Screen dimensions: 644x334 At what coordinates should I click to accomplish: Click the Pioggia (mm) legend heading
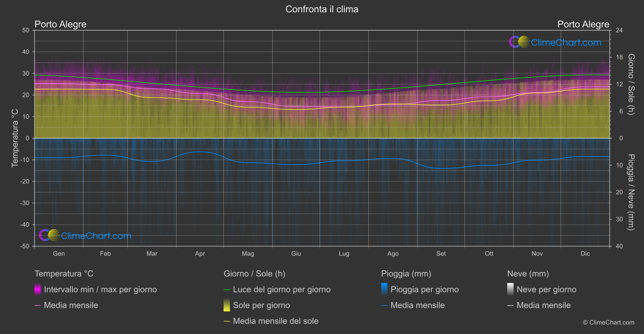[406, 274]
